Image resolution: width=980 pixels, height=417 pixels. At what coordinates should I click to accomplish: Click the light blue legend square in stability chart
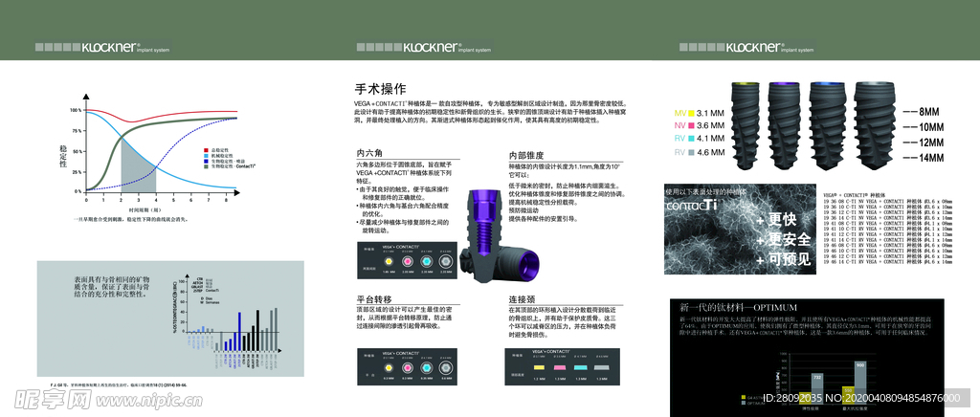click(207, 156)
